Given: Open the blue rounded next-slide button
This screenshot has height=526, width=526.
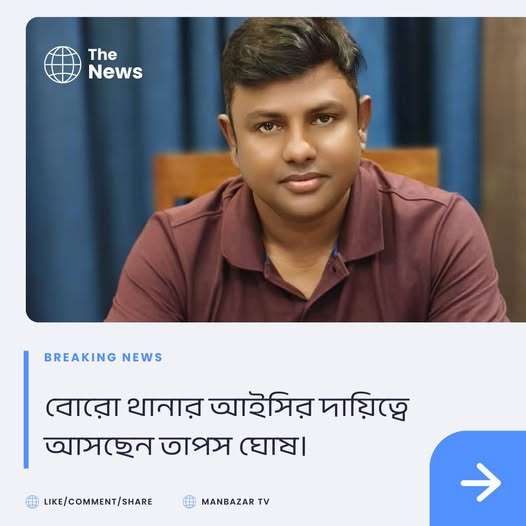Looking at the screenshot, I should pos(478,478).
